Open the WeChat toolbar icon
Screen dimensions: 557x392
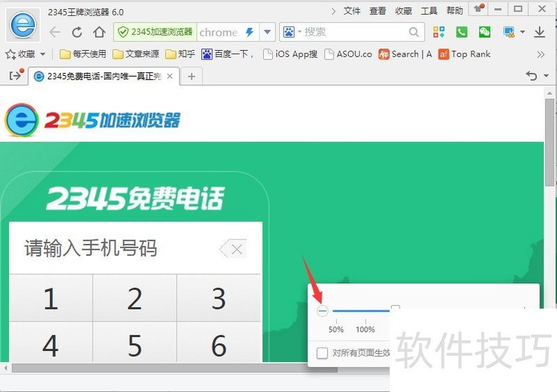pos(485,32)
